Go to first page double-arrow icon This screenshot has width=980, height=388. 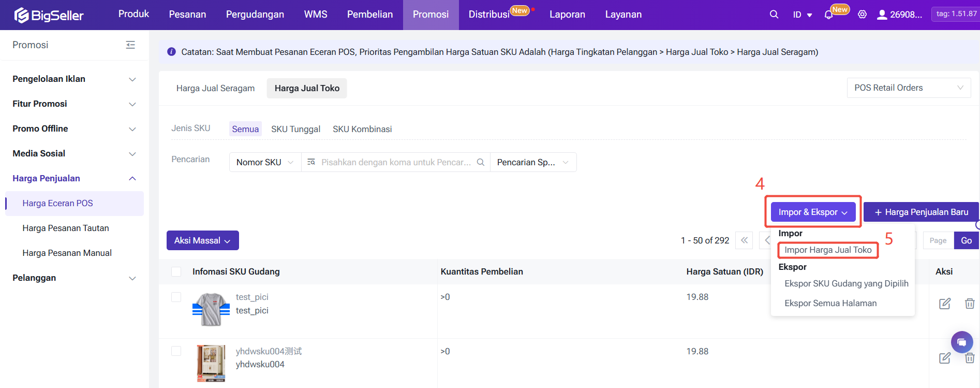(x=744, y=240)
